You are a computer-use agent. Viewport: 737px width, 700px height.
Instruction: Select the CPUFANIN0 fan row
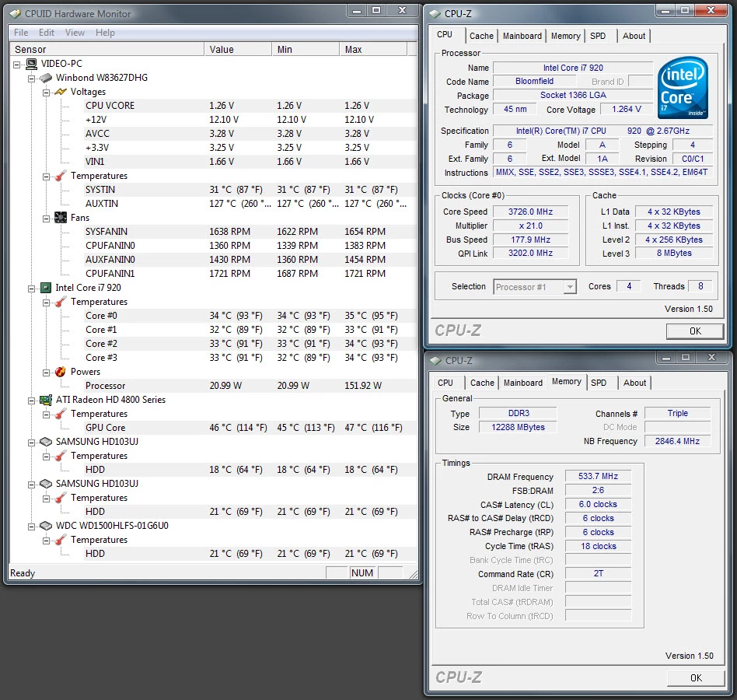coord(250,246)
